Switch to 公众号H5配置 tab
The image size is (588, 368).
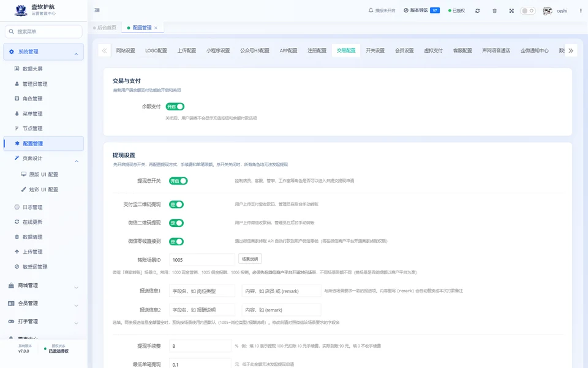(255, 50)
